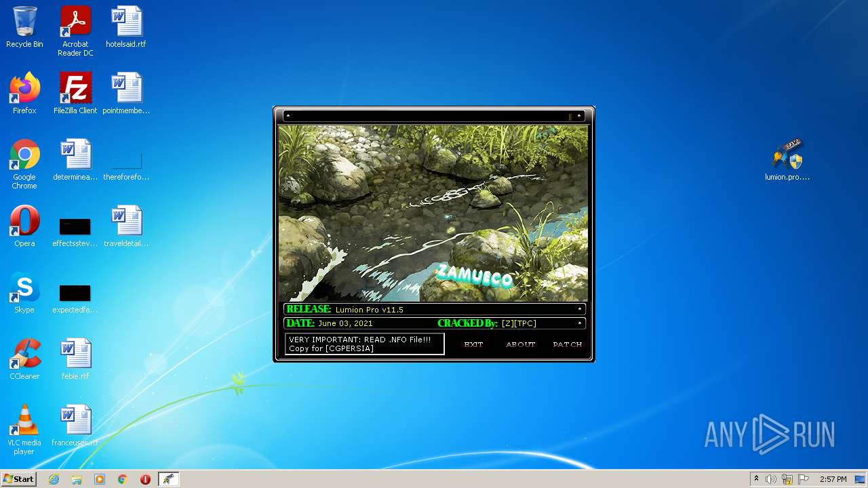Screen dimensions: 868x488
Task: Open Opera from the taskbar
Action: point(145,479)
